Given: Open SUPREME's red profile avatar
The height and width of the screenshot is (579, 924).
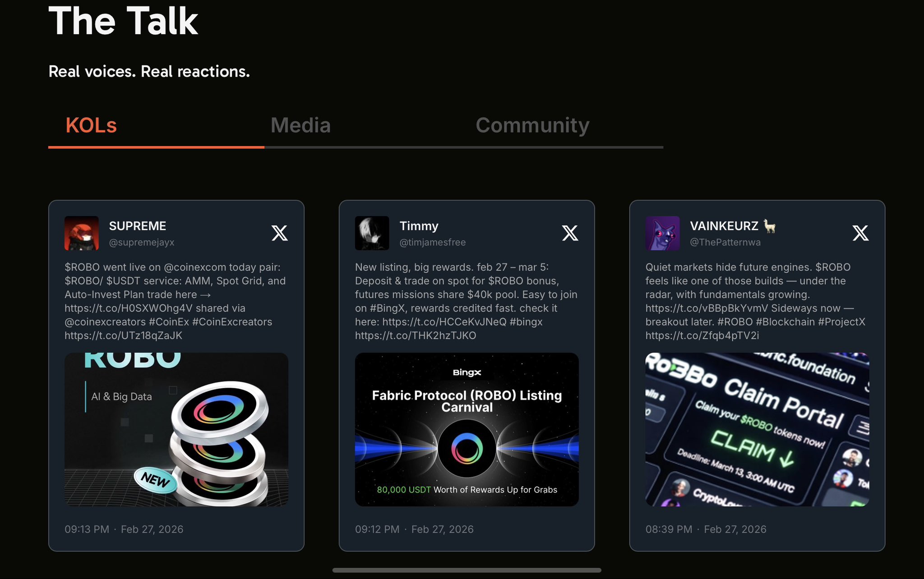Looking at the screenshot, I should click(82, 233).
